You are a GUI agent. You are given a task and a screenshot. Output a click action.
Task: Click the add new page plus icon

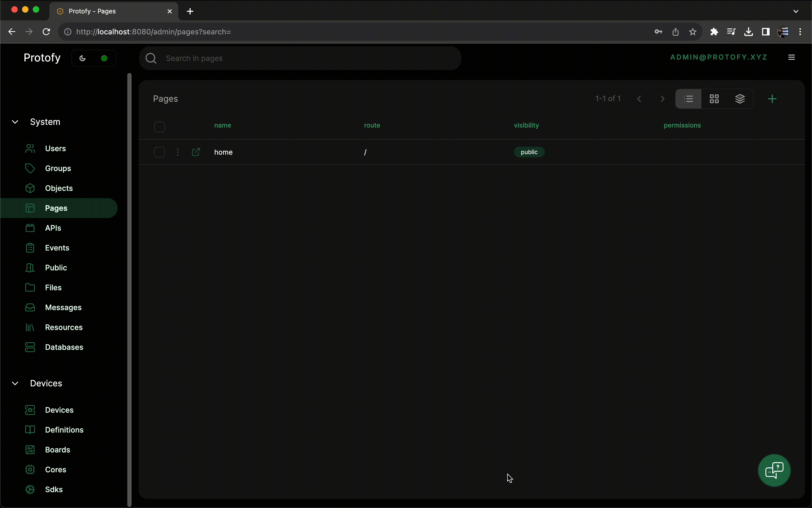(x=772, y=99)
